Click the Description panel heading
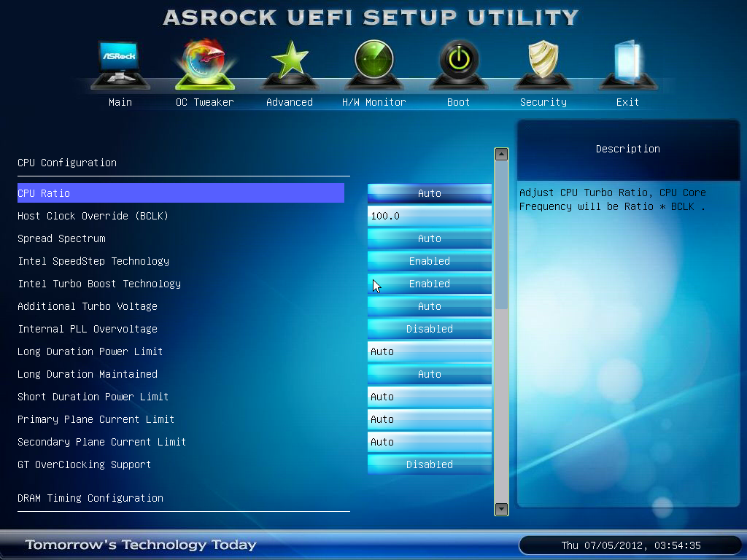747x560 pixels. (x=628, y=149)
